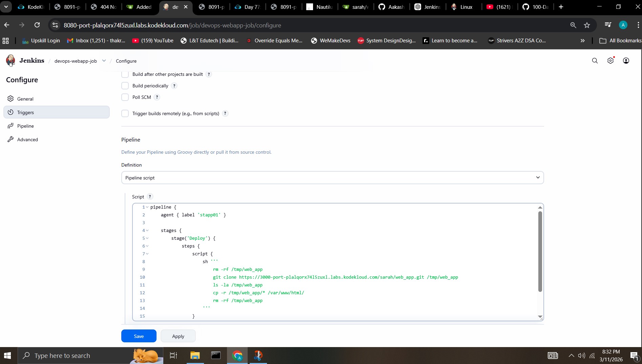Open Jenkins search magnifier icon
Viewport: 642px width, 364px height.
point(595,61)
